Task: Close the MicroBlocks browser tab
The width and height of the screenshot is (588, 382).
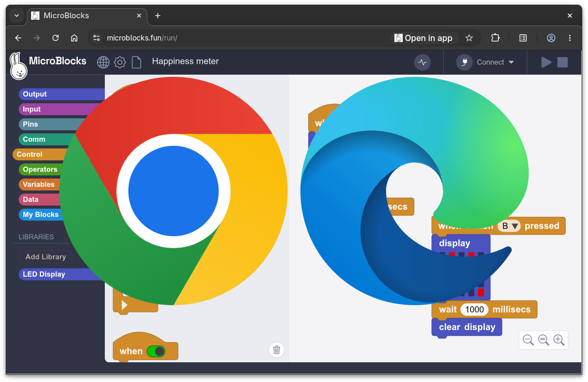Action: pyautogui.click(x=139, y=16)
